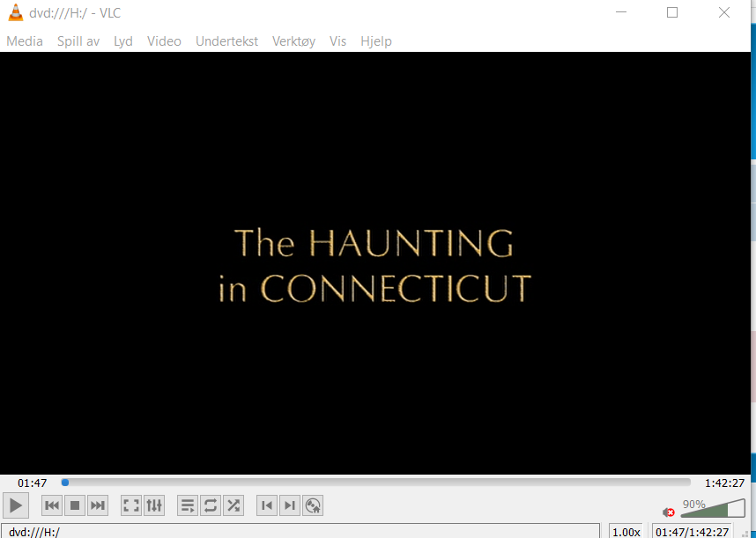The height and width of the screenshot is (538, 756).
Task: Adjust the volume slider at 90%
Action: (x=713, y=509)
